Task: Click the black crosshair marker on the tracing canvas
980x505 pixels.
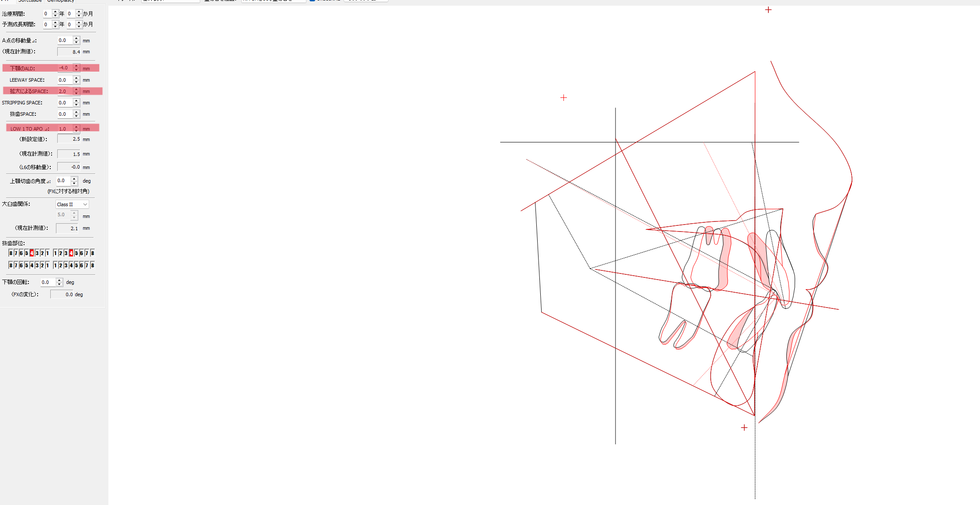Action: [563, 98]
